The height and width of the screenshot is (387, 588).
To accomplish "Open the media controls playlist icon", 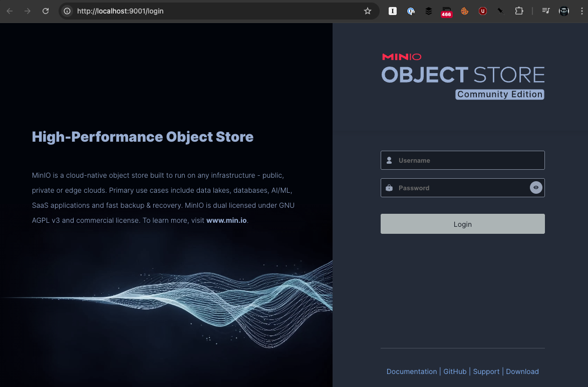I will click(x=545, y=11).
